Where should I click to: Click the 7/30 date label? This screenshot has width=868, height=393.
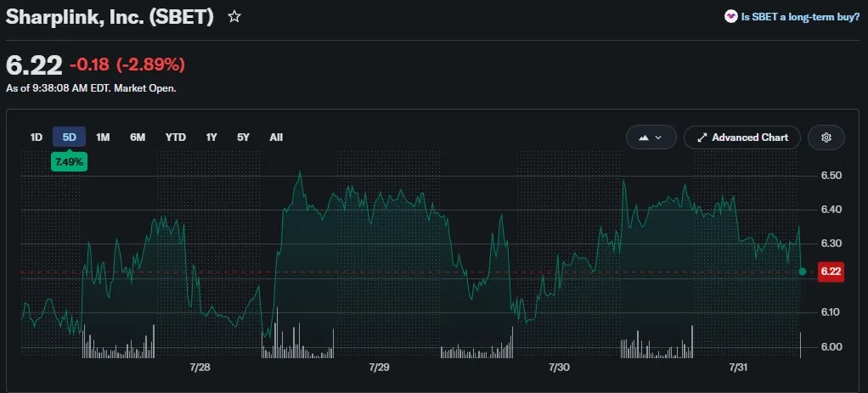click(x=559, y=368)
